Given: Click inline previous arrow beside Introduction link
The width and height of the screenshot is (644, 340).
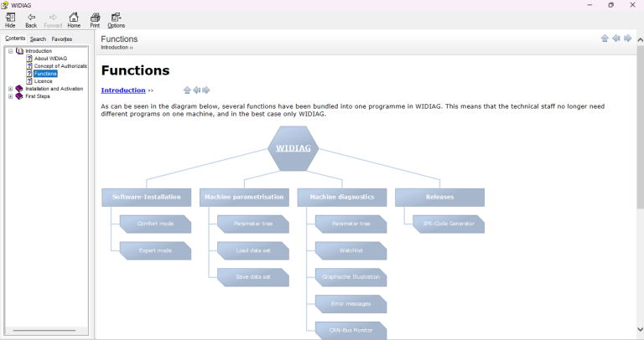Looking at the screenshot, I should click(x=197, y=90).
